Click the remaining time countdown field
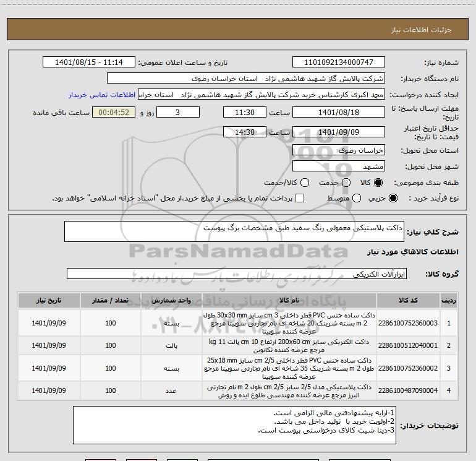 [113, 113]
